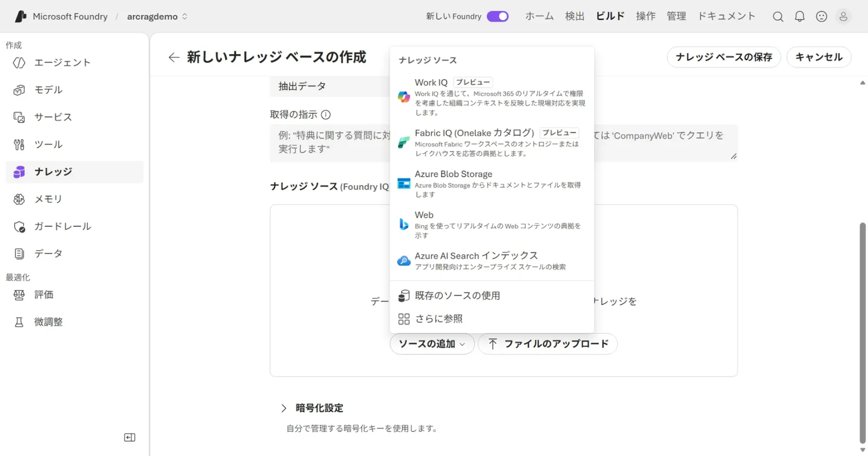Collapse the sidebar with the panel icon

[x=130, y=437]
